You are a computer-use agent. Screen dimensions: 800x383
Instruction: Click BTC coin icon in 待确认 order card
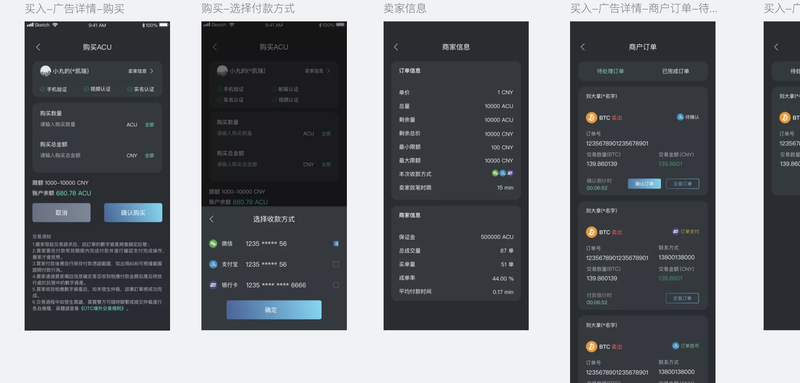(591, 118)
